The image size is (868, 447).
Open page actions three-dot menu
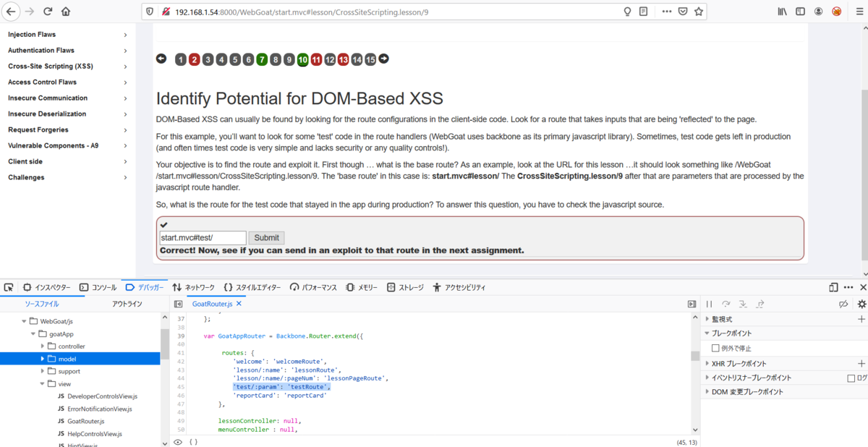tap(666, 12)
